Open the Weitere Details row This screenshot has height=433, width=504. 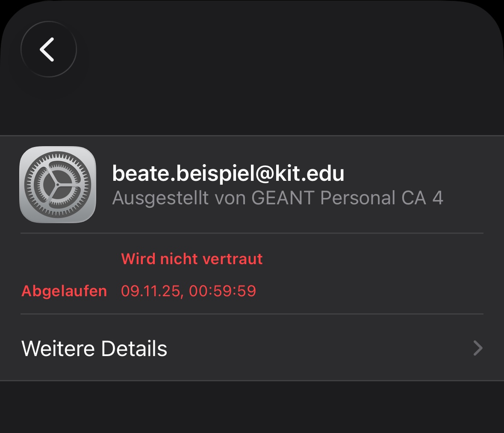[x=252, y=348]
